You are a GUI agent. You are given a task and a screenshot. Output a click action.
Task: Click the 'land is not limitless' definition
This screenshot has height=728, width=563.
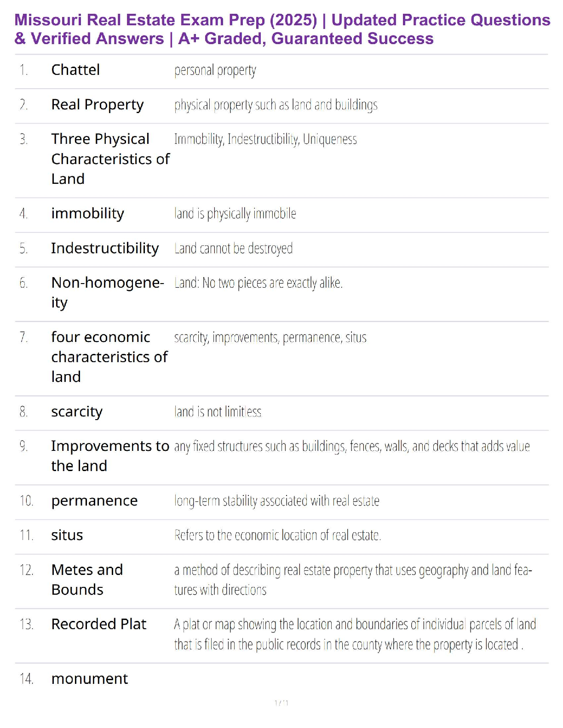coord(218,412)
